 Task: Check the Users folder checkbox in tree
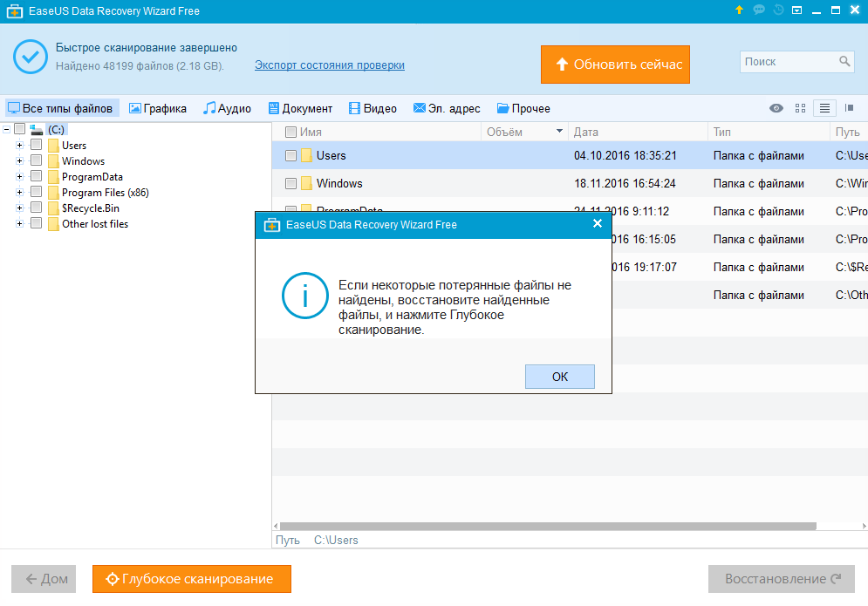36,146
